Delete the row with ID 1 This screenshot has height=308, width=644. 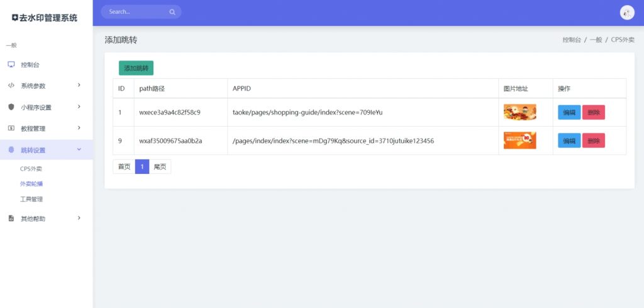tap(594, 112)
